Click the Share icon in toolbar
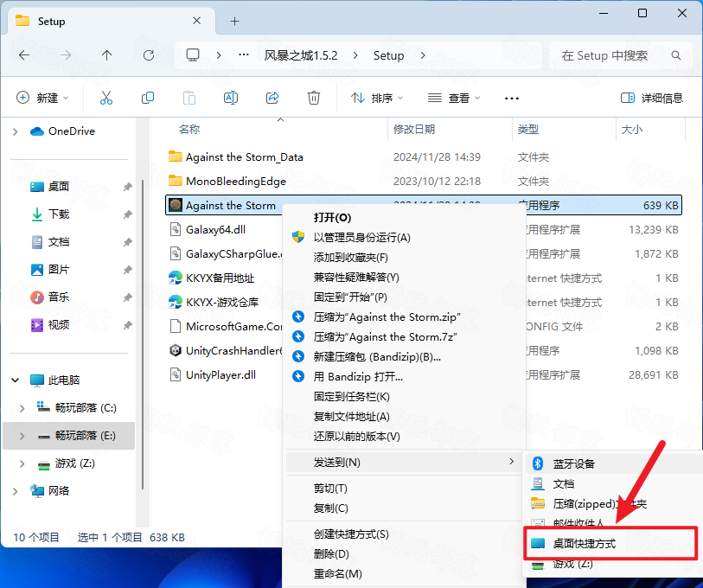This screenshot has height=588, width=703. pyautogui.click(x=272, y=98)
